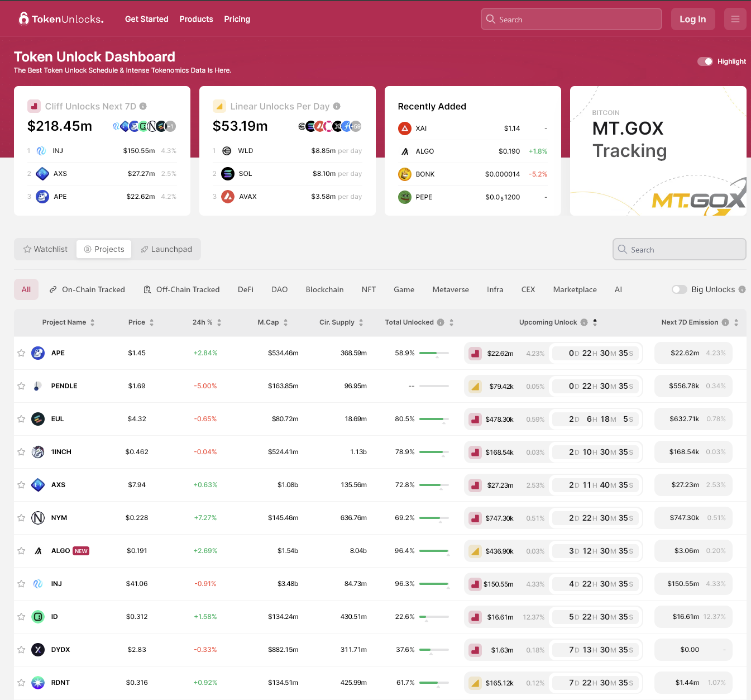
Task: Toggle the Highlight switch
Action: tap(705, 61)
